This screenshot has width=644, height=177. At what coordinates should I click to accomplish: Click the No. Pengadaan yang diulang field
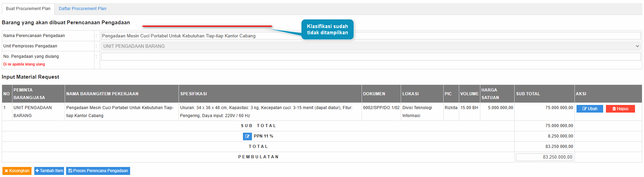(x=371, y=56)
